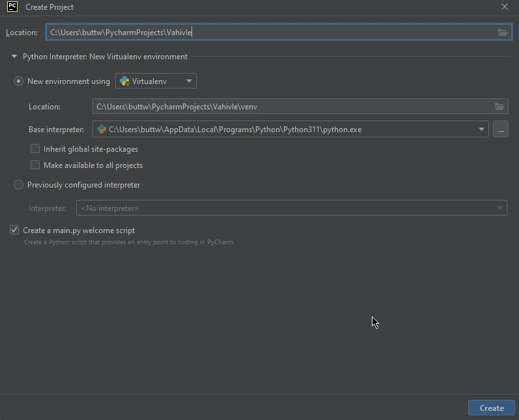
Task: Click the Virtualenv Python icon in dropdown
Action: pos(124,81)
